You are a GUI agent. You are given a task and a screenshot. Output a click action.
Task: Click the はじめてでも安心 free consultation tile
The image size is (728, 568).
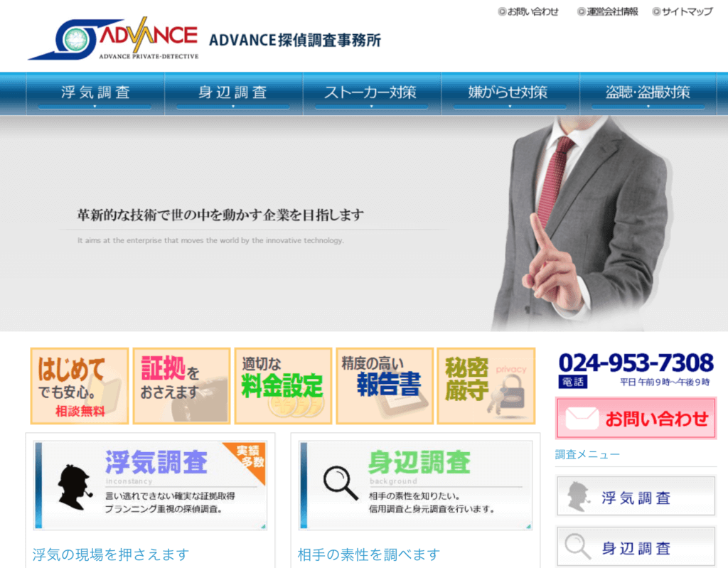pyautogui.click(x=80, y=386)
